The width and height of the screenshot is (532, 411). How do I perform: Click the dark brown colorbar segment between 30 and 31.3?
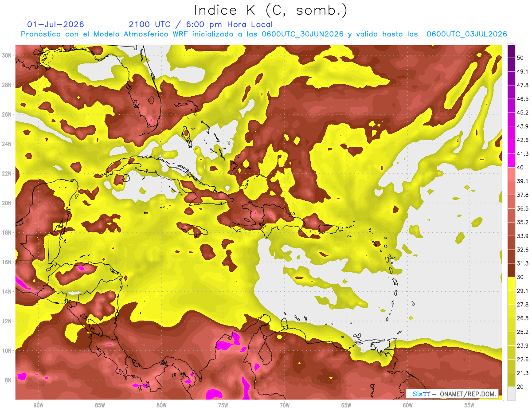coord(511,270)
